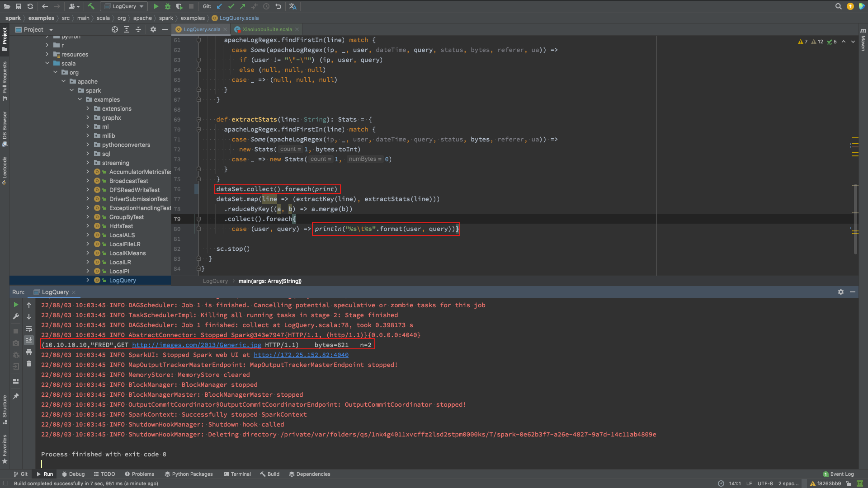Open SparkUI link 172.25.152.82:4040
This screenshot has width=868, height=488.
pyautogui.click(x=301, y=355)
